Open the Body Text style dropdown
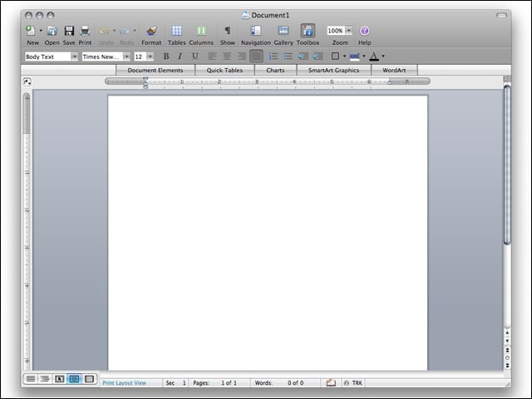The image size is (532, 399). (74, 57)
